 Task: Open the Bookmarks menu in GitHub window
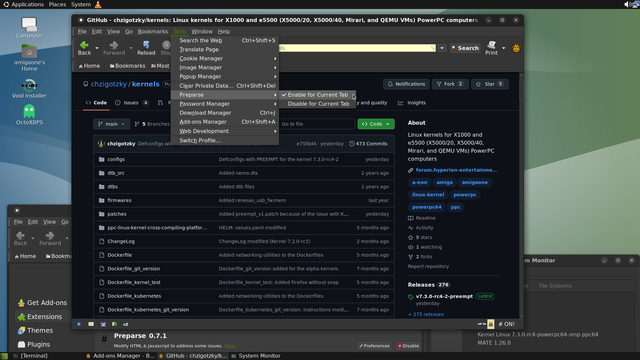tap(153, 31)
